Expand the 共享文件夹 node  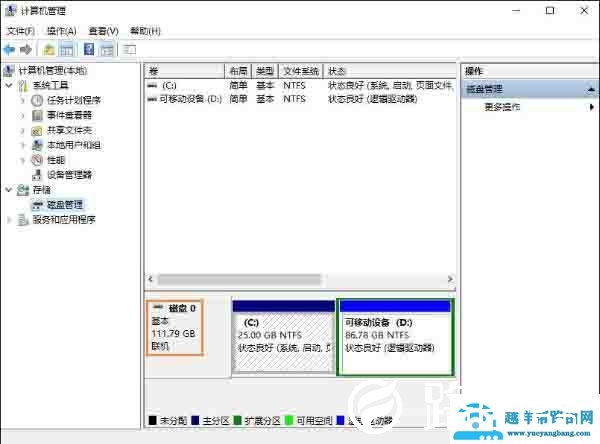point(22,131)
